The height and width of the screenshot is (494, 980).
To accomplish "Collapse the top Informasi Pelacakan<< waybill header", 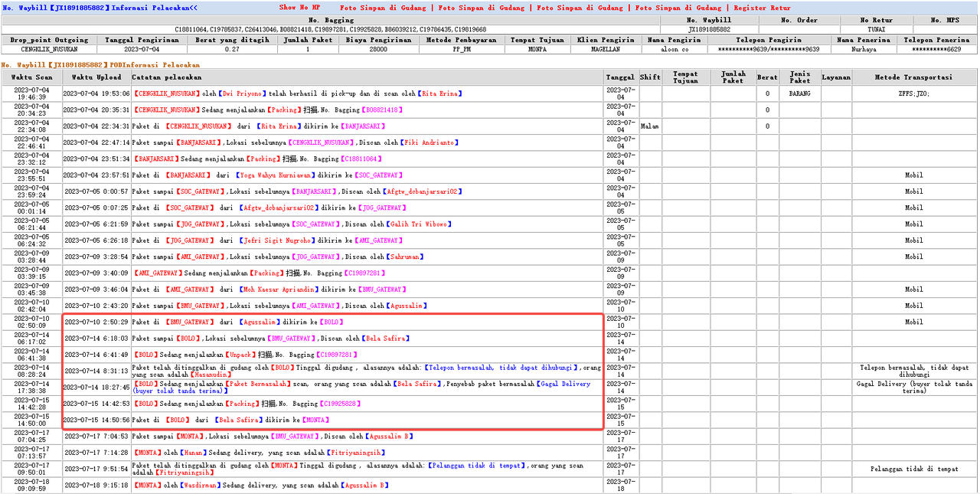I will 100,8.
